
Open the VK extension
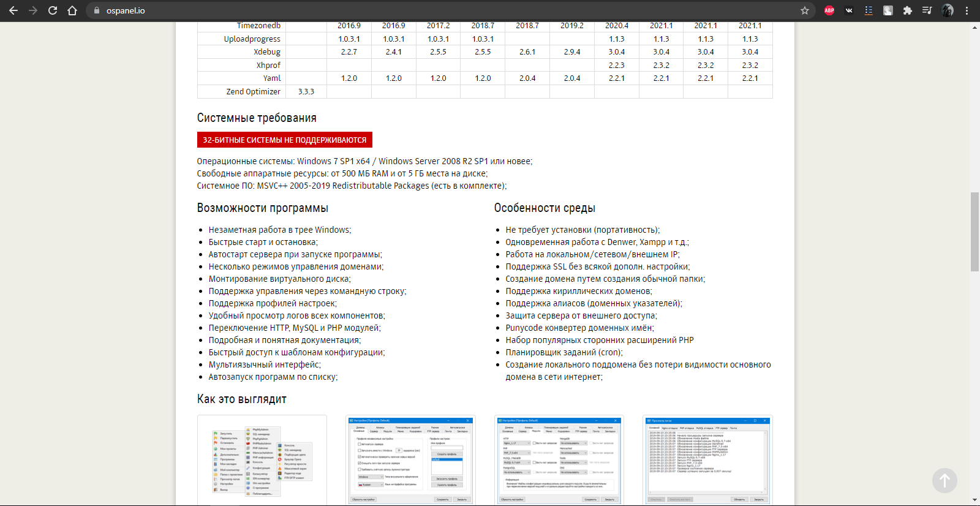(849, 10)
